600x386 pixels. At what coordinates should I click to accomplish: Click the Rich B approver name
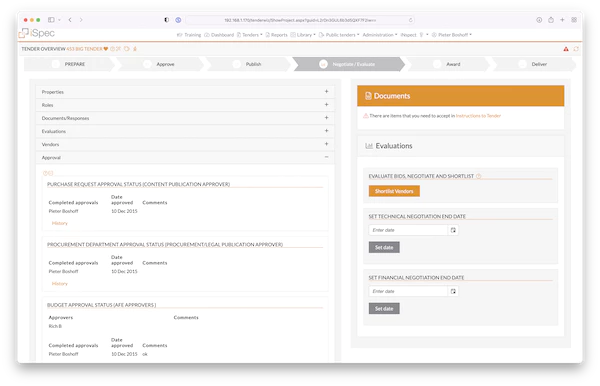tap(55, 326)
